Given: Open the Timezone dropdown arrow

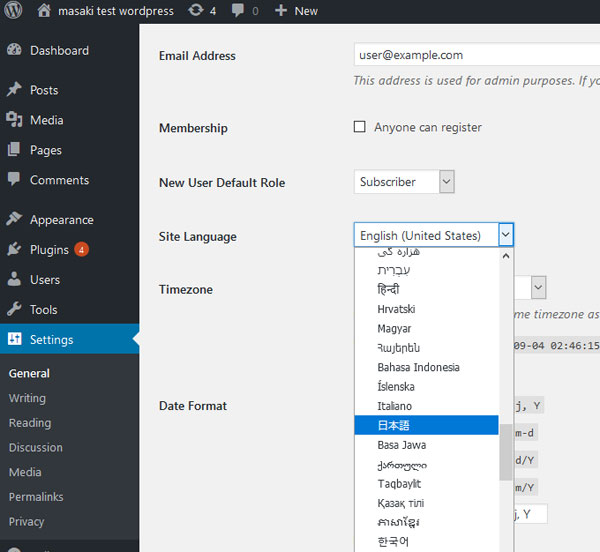Looking at the screenshot, I should 538,287.
